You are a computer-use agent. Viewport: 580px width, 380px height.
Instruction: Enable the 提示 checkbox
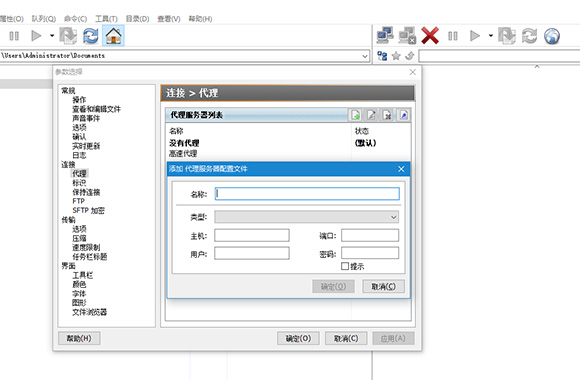pos(345,266)
